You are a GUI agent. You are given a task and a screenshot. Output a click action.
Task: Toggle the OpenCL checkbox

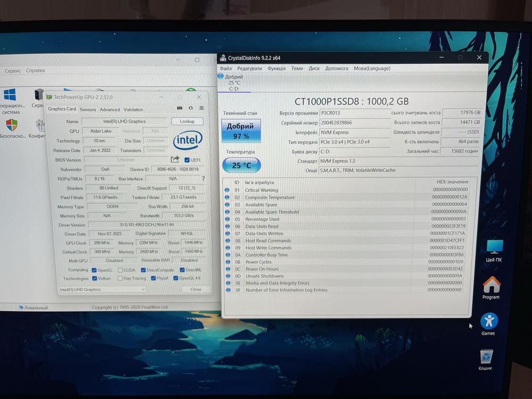coord(94,270)
